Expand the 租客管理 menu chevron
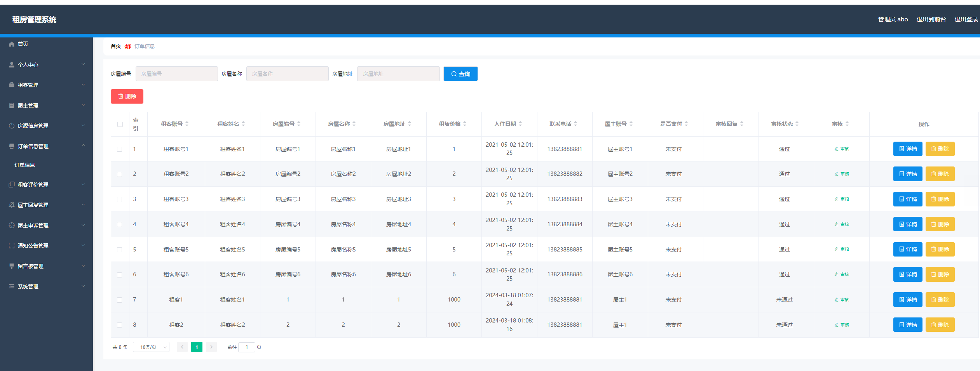Viewport: 980px width, 371px height. [83, 85]
